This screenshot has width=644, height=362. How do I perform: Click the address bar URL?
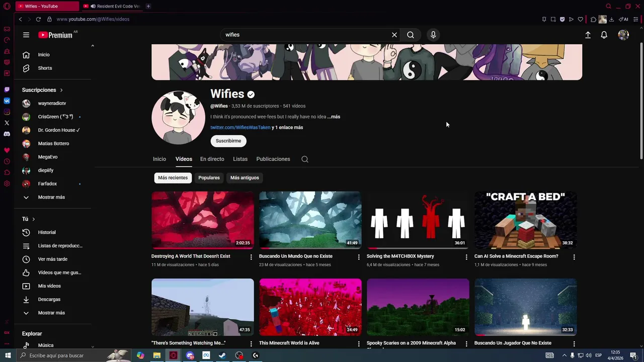pos(93,19)
